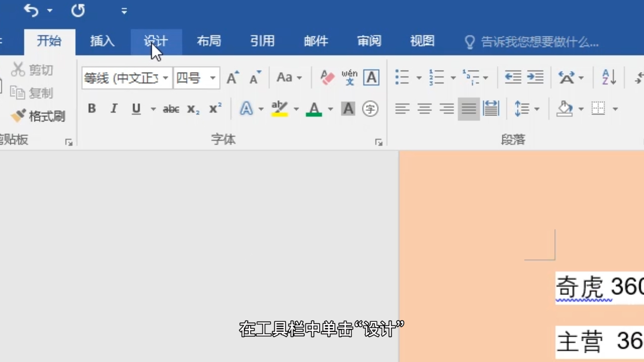Center align the text
The height and width of the screenshot is (362, 644).
tap(425, 109)
